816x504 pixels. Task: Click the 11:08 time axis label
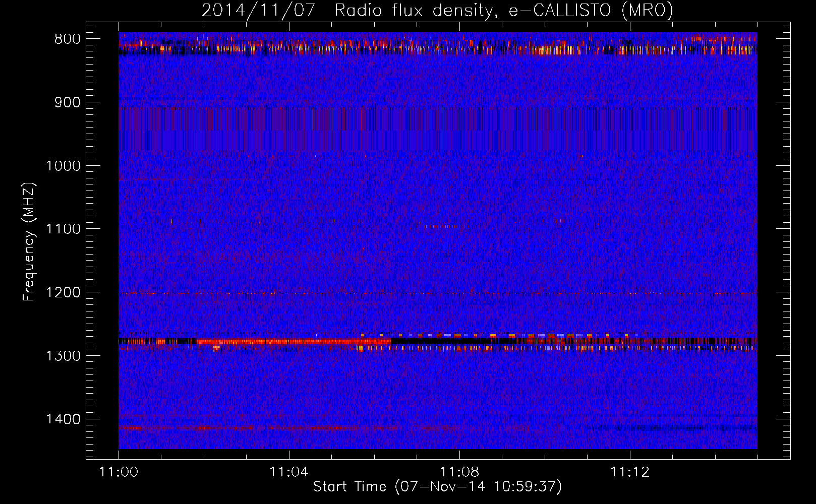pos(459,472)
